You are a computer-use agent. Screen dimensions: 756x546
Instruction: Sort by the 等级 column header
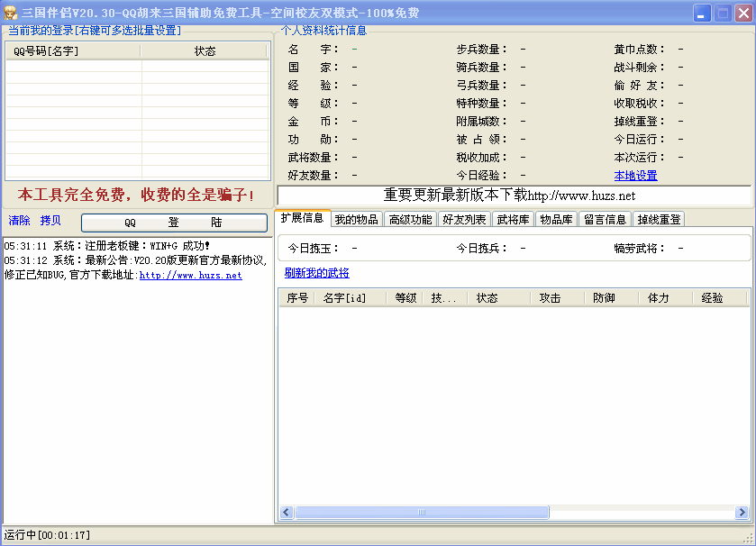coord(405,298)
